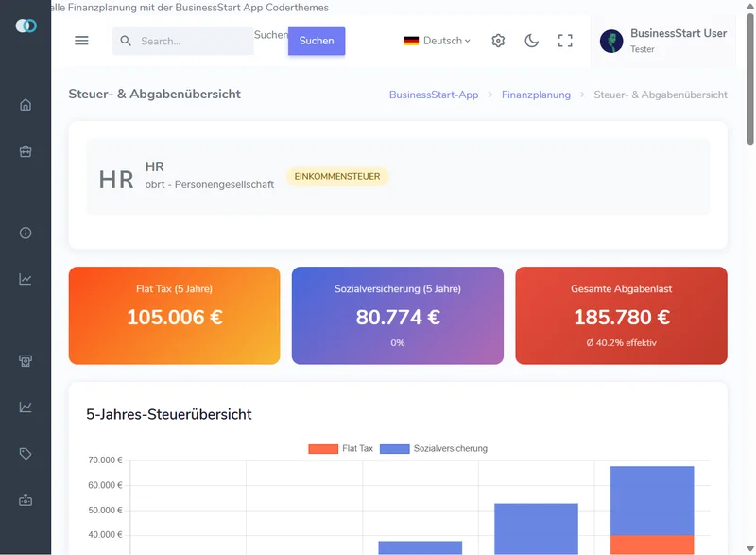The width and height of the screenshot is (756, 555).
Task: Click the 40.000 € axis label
Action: tap(105, 534)
